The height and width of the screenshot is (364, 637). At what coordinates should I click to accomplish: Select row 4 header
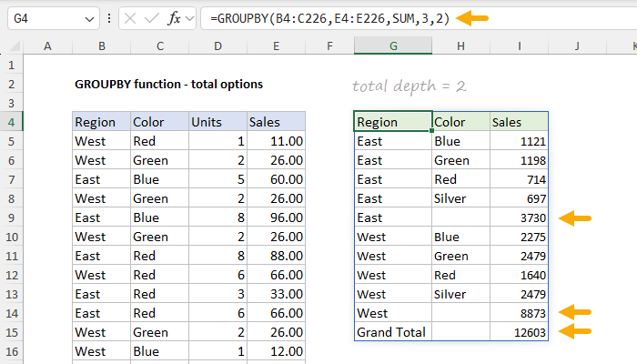pyautogui.click(x=12, y=122)
